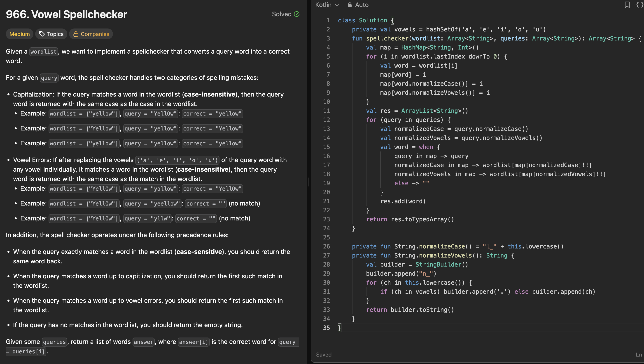Toggle the Auto mode setting
644x364 pixels.
(362, 5)
